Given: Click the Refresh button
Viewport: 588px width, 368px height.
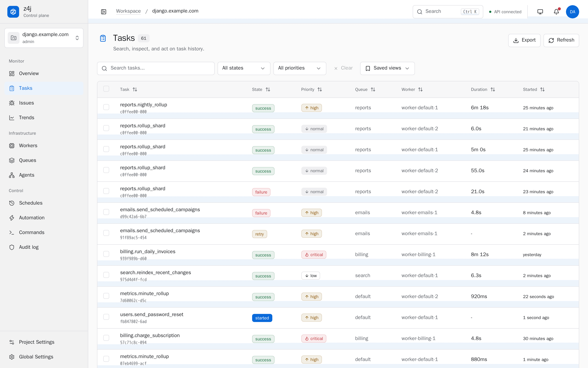Looking at the screenshot, I should [x=561, y=40].
